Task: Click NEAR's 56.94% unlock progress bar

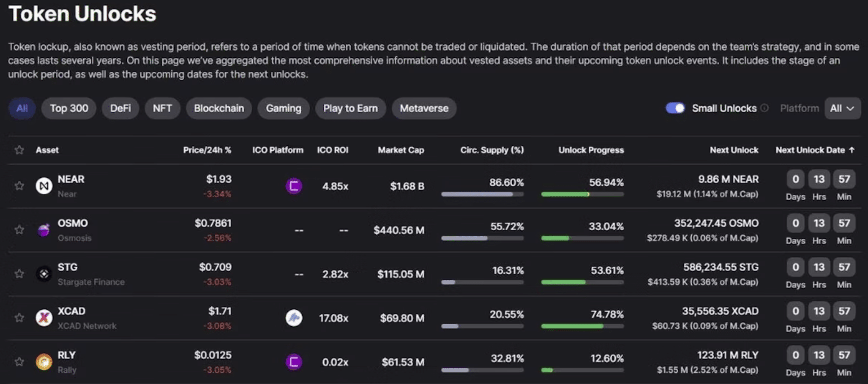Action: tap(583, 194)
